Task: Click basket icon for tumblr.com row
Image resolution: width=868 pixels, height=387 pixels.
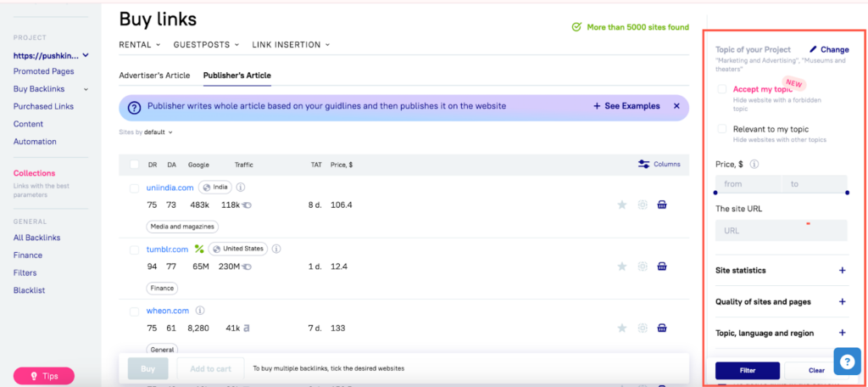Action: pos(662,266)
